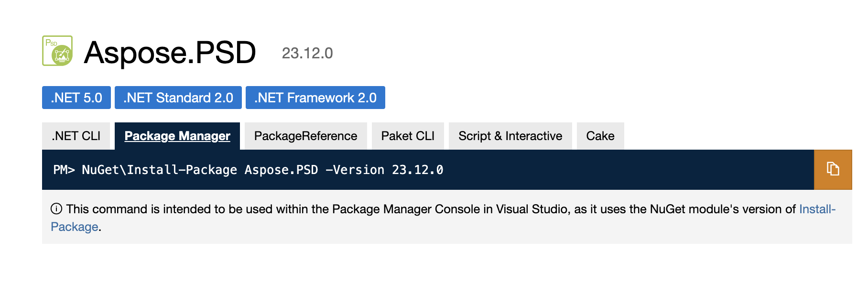
Task: Click the PM> prompt in the command box
Action: tap(64, 170)
